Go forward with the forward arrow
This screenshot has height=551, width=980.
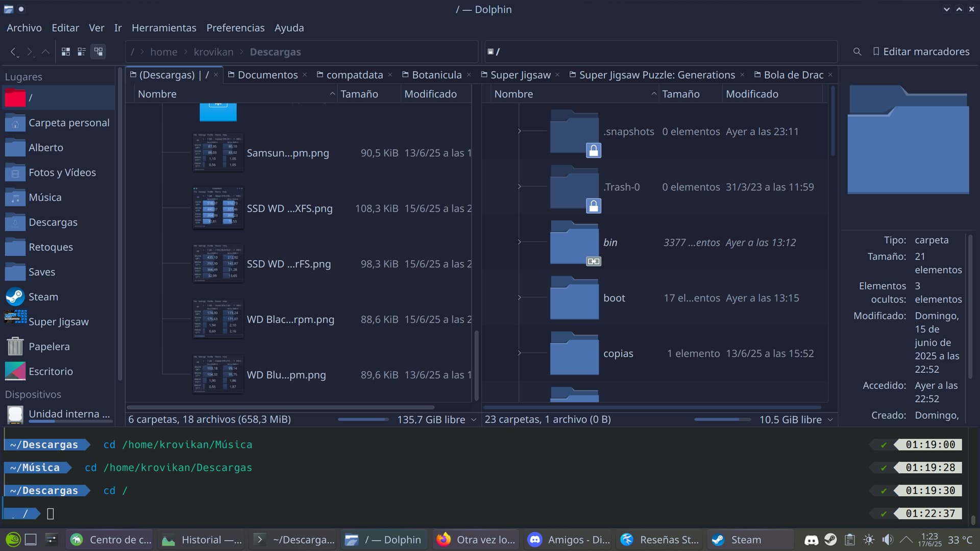(30, 52)
